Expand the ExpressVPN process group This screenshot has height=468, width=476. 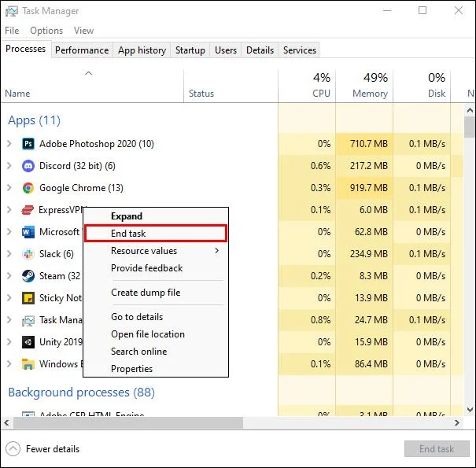(9, 210)
